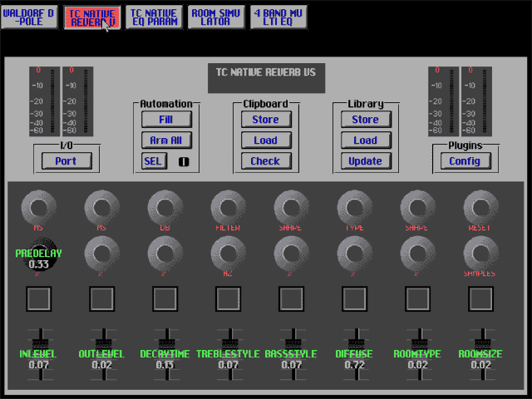The width and height of the screenshot is (532, 399).
Task: Click the TC NATIVE REVERB VS title display
Action: coord(266,78)
